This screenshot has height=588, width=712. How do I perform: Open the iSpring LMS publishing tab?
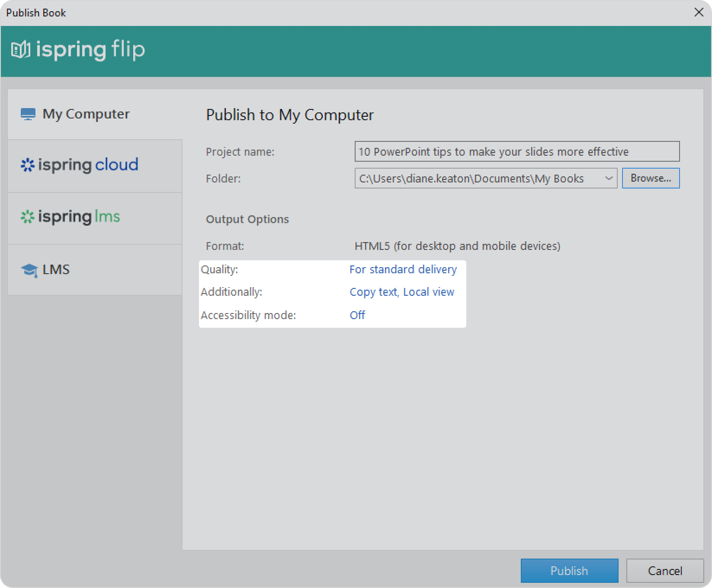[95, 217]
